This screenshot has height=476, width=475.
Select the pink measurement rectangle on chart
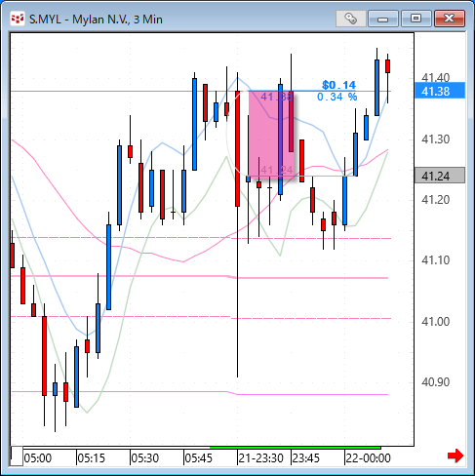[271, 134]
